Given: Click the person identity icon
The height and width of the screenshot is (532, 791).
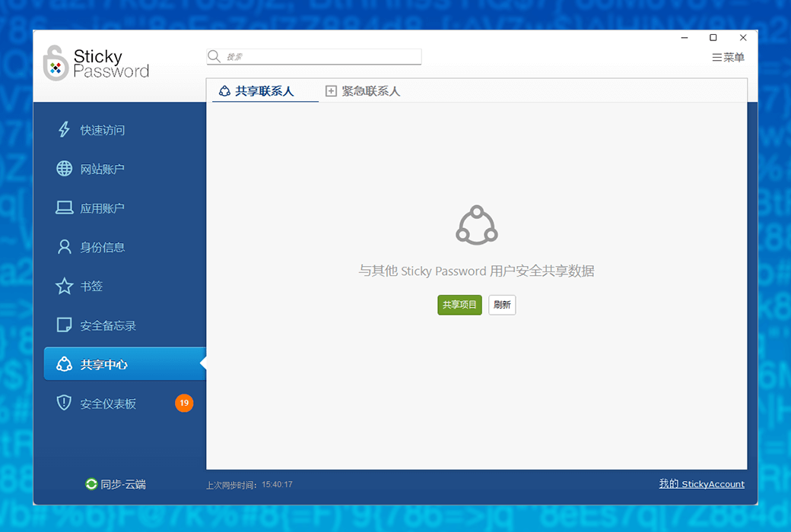Looking at the screenshot, I should pos(64,246).
